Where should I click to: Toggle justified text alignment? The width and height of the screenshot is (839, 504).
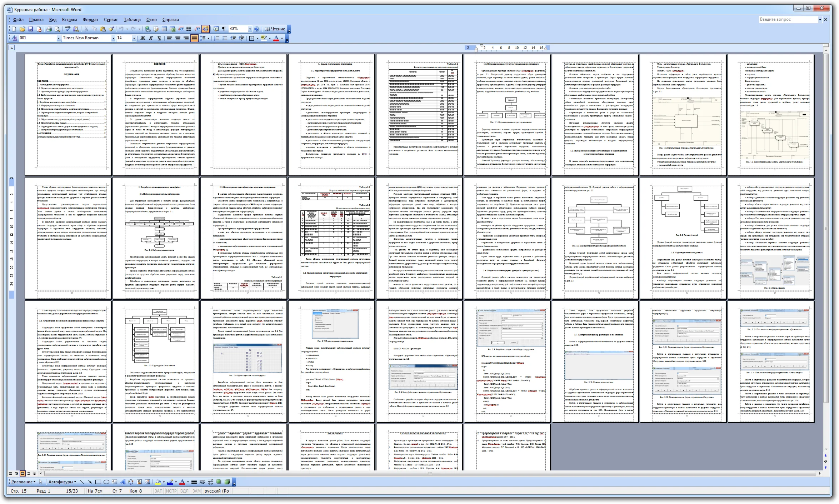coord(194,38)
